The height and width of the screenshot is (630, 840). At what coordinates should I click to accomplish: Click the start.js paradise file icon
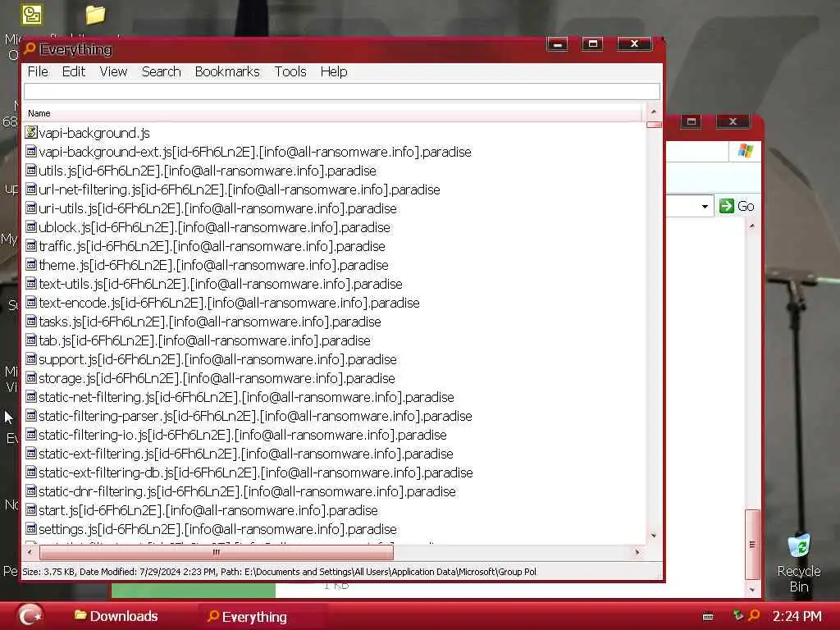[x=31, y=510]
